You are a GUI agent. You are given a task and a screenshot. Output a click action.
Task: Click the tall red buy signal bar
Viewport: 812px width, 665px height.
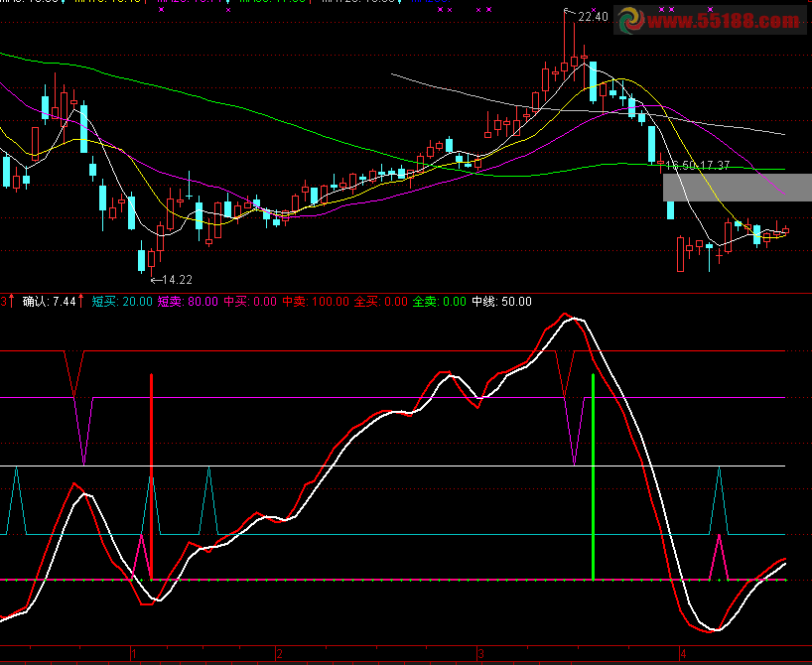(x=151, y=476)
